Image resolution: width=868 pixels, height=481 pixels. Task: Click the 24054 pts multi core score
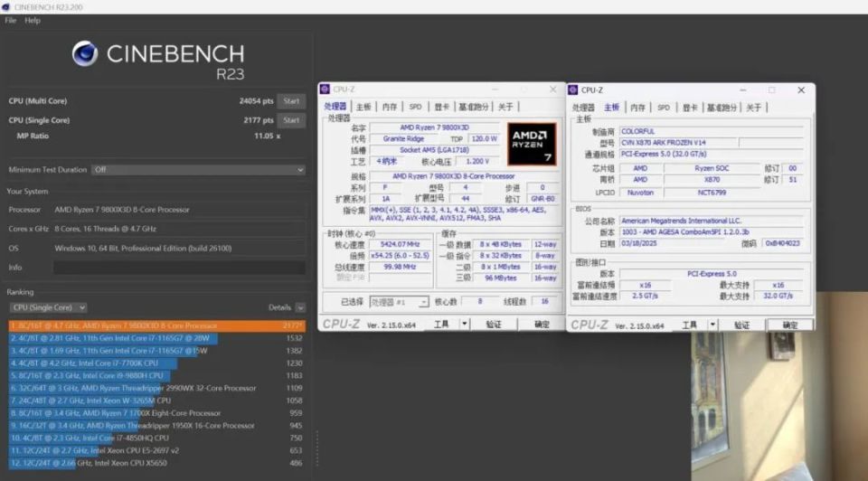256,100
